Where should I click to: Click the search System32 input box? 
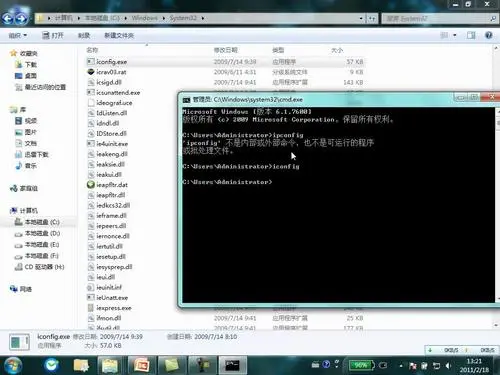(436, 18)
